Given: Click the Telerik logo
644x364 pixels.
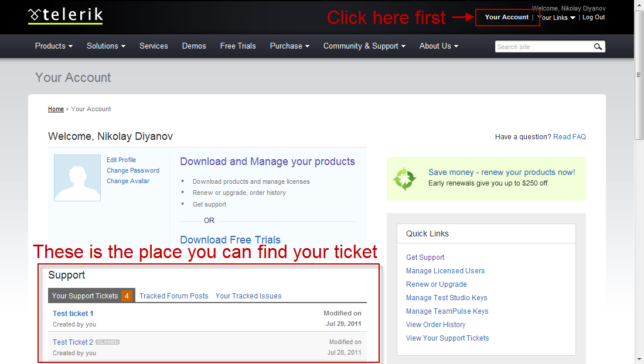Looking at the screenshot, I should [x=65, y=16].
